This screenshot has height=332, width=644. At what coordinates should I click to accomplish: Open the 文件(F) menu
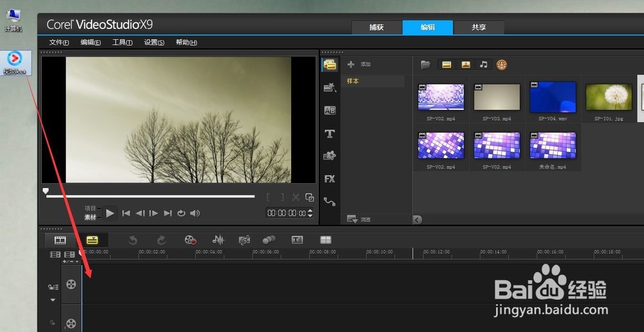[59, 42]
